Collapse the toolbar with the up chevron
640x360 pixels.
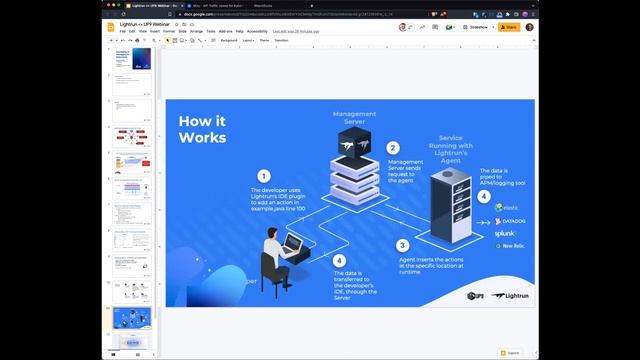(x=534, y=40)
